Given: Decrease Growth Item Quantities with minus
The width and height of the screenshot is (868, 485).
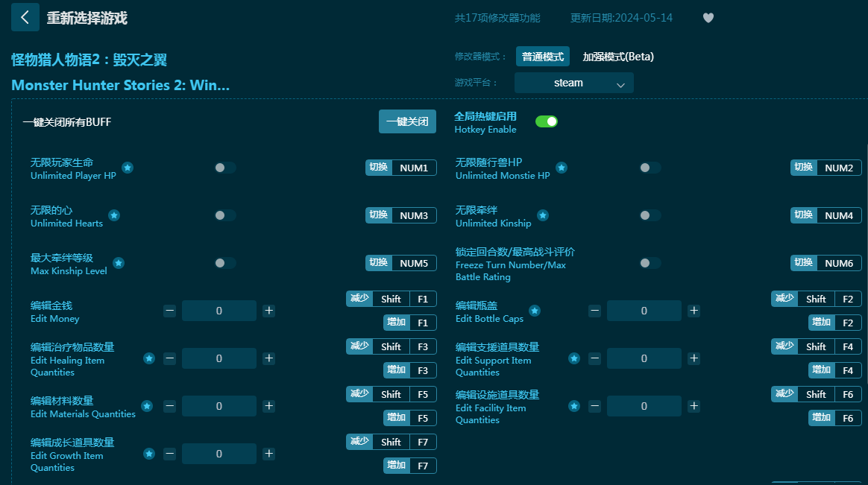Looking at the screenshot, I should pos(170,454).
